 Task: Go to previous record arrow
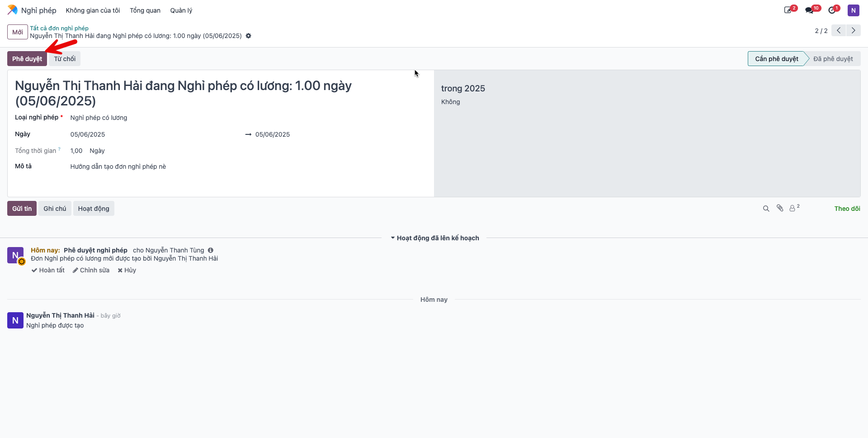pyautogui.click(x=839, y=30)
